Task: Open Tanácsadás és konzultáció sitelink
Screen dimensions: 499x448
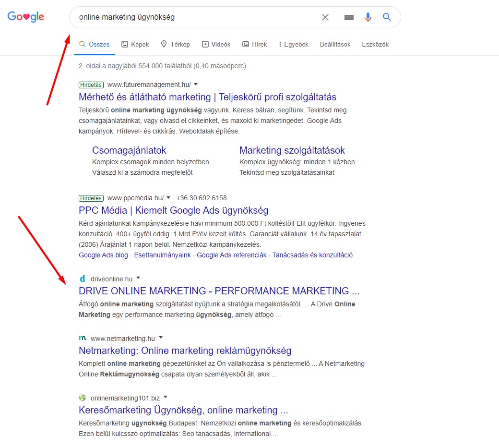Action: [x=312, y=255]
